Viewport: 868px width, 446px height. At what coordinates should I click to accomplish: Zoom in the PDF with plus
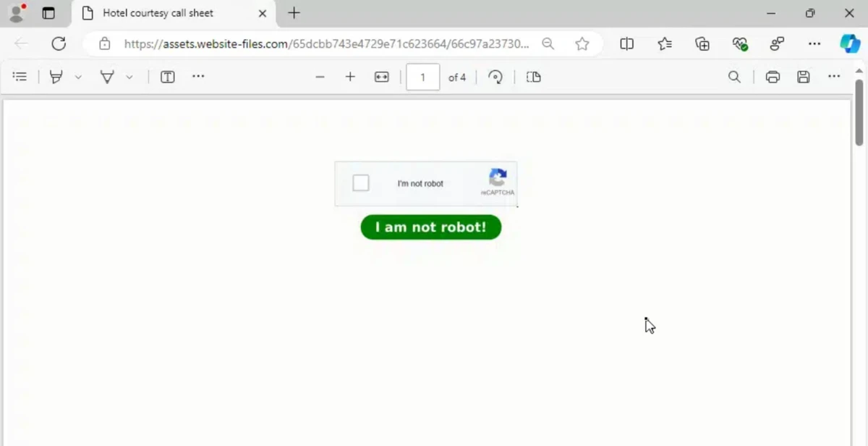pos(350,77)
